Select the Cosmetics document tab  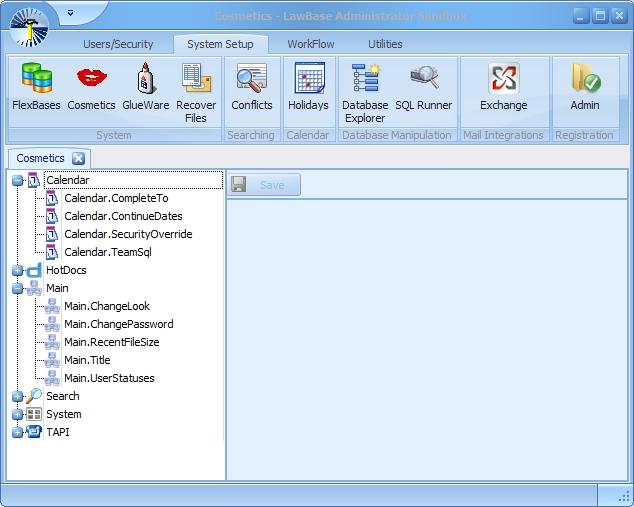40,158
